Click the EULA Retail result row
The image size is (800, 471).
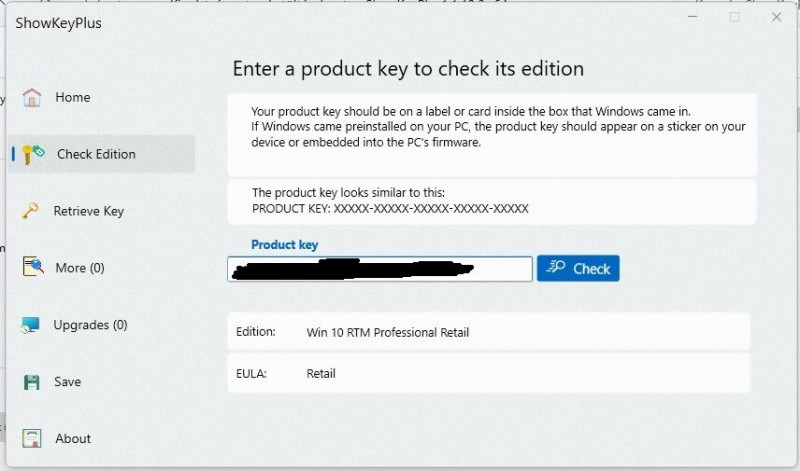[488, 374]
